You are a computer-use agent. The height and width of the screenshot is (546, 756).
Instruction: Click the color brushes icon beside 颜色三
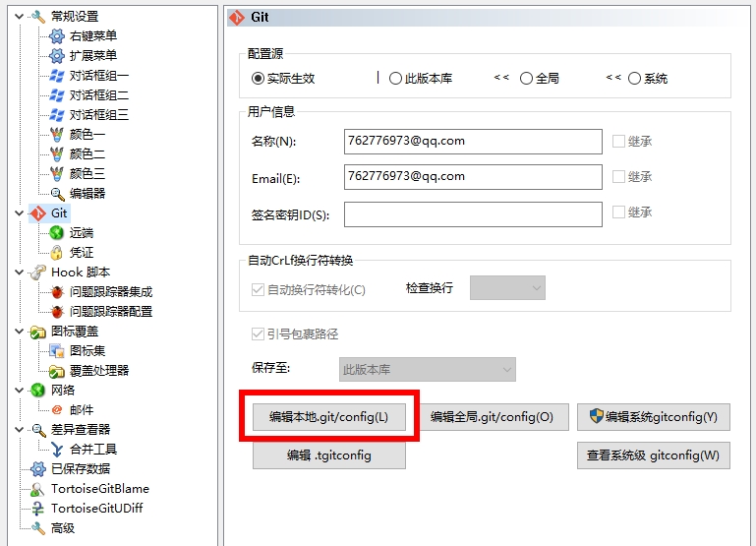(56, 174)
